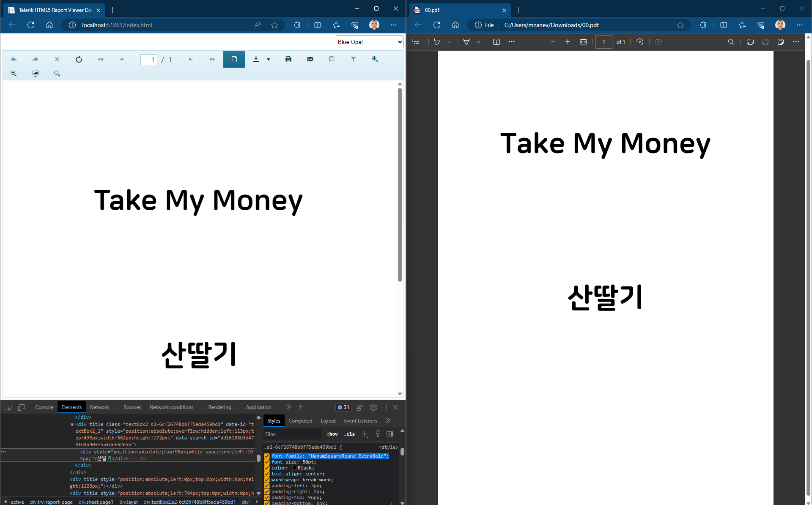Viewport: 812px width, 505px height.
Task: Click the report page number input field
Action: tap(148, 60)
